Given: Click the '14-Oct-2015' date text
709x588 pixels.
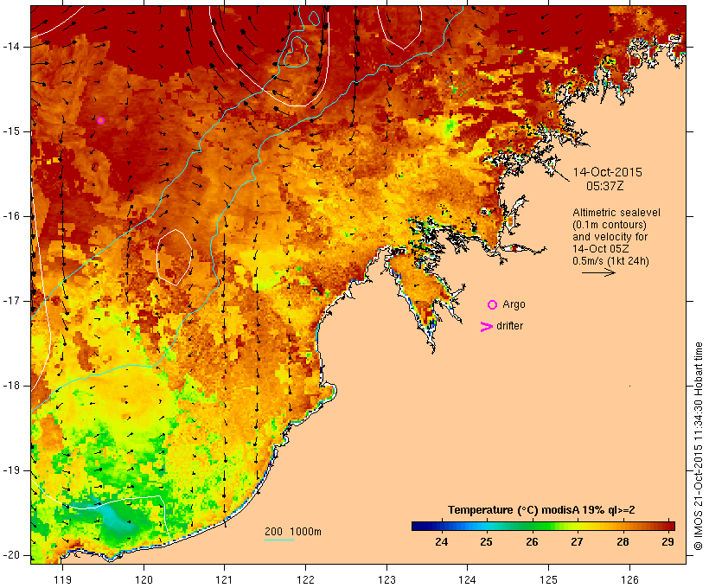Looking at the screenshot, I should [x=607, y=172].
